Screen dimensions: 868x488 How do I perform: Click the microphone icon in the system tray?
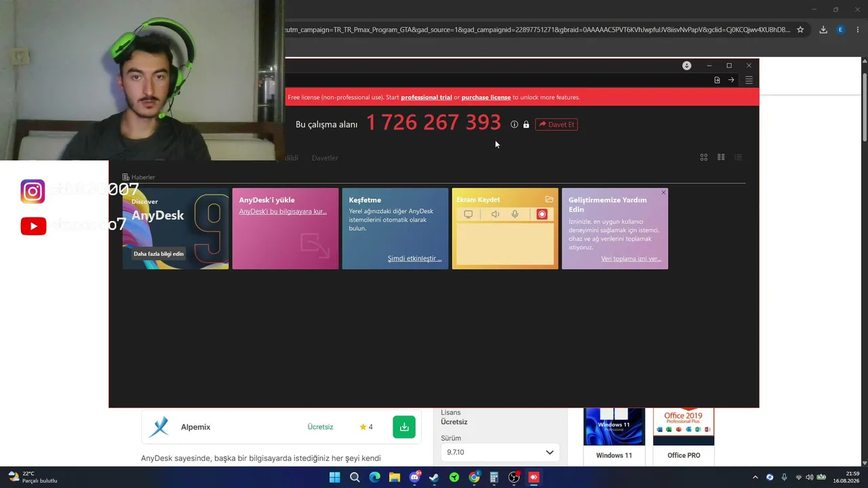784,477
